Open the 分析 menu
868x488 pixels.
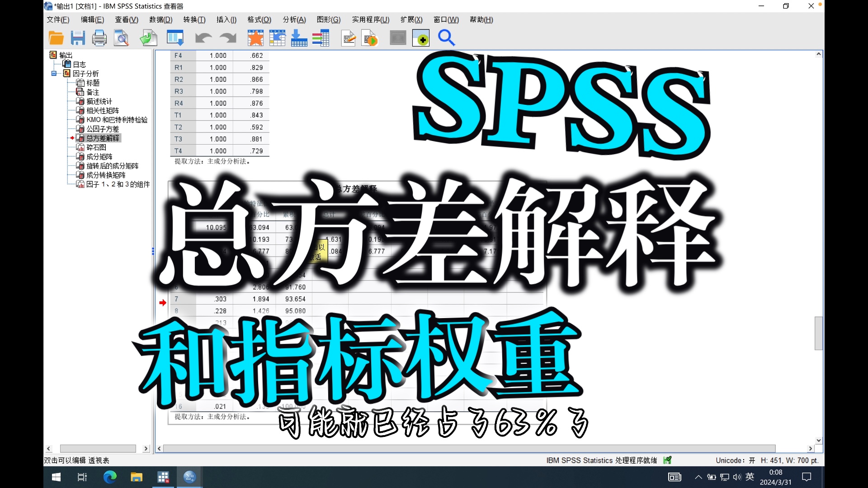coord(294,20)
